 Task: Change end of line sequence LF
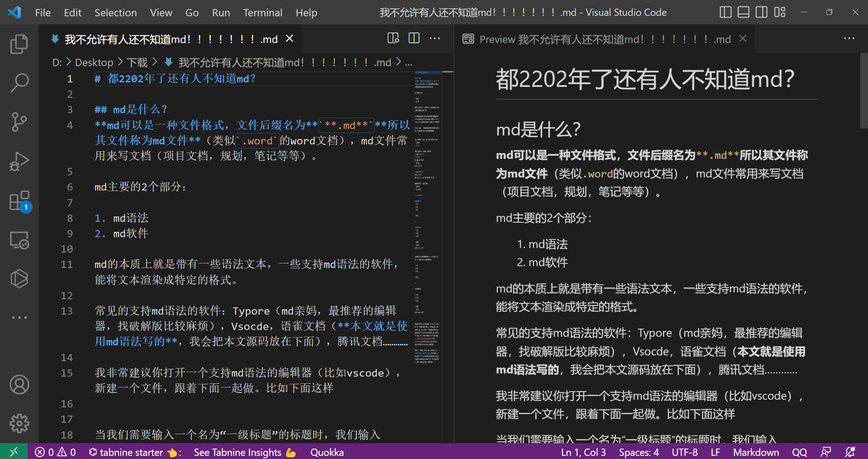pyautogui.click(x=715, y=452)
